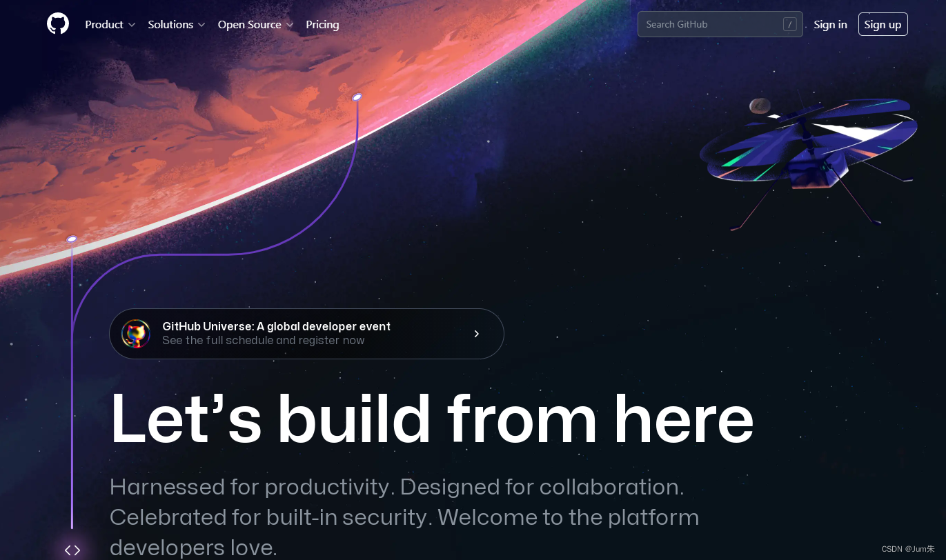Click the oval marker on the planet's edge
This screenshot has width=946, height=560.
357,97
